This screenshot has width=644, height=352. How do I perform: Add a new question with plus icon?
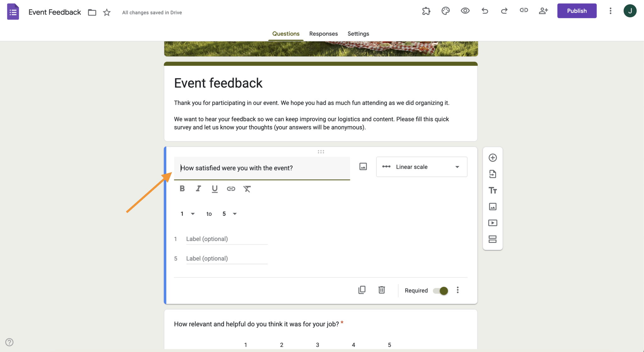coord(492,158)
